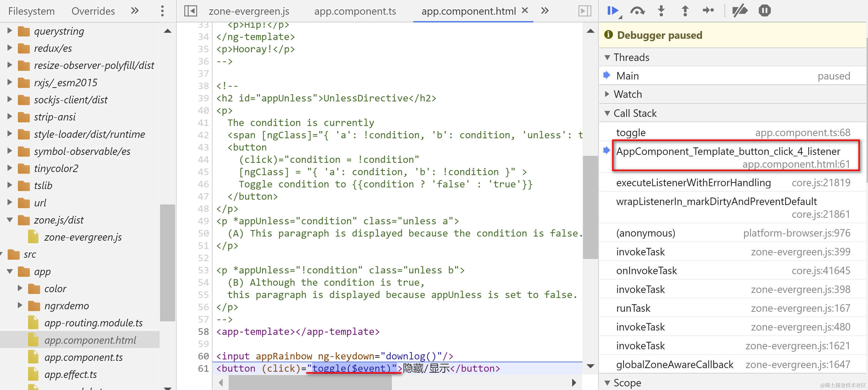
Task: Click the Step button arrow
Action: 708,11
